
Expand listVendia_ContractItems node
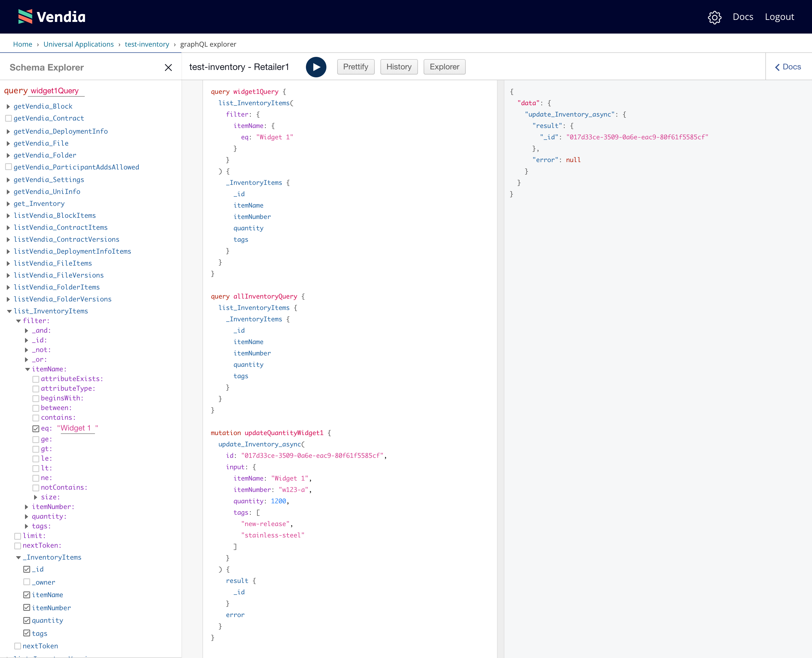[x=8, y=228]
